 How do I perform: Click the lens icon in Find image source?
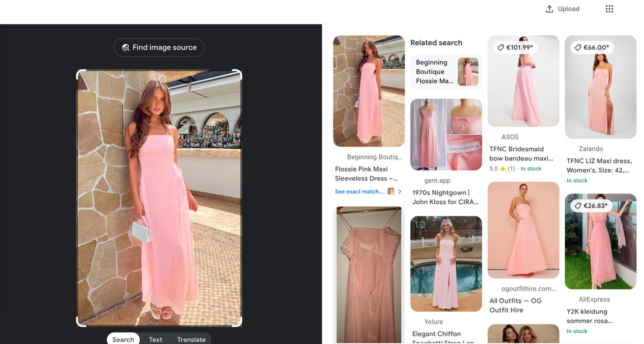126,47
